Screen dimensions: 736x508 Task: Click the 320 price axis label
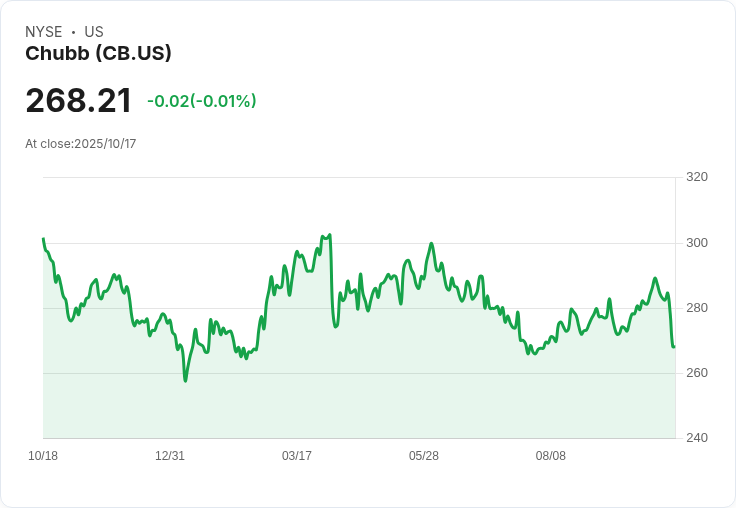pyautogui.click(x=697, y=177)
